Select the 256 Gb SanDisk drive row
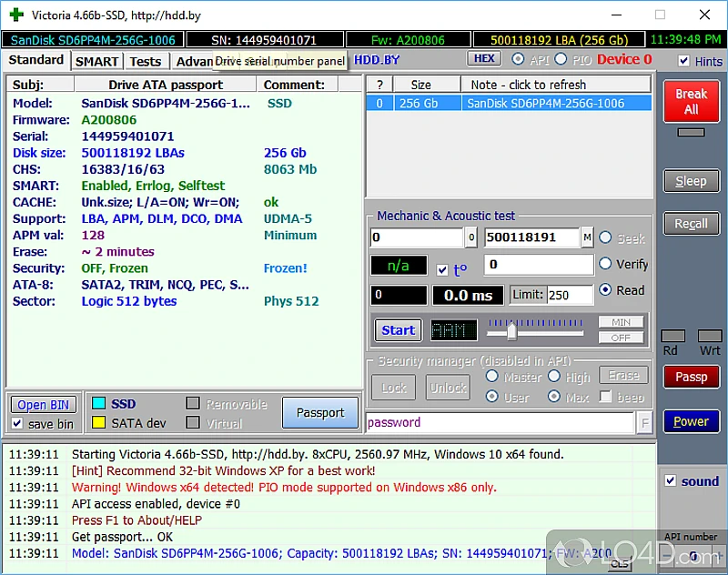 click(509, 103)
